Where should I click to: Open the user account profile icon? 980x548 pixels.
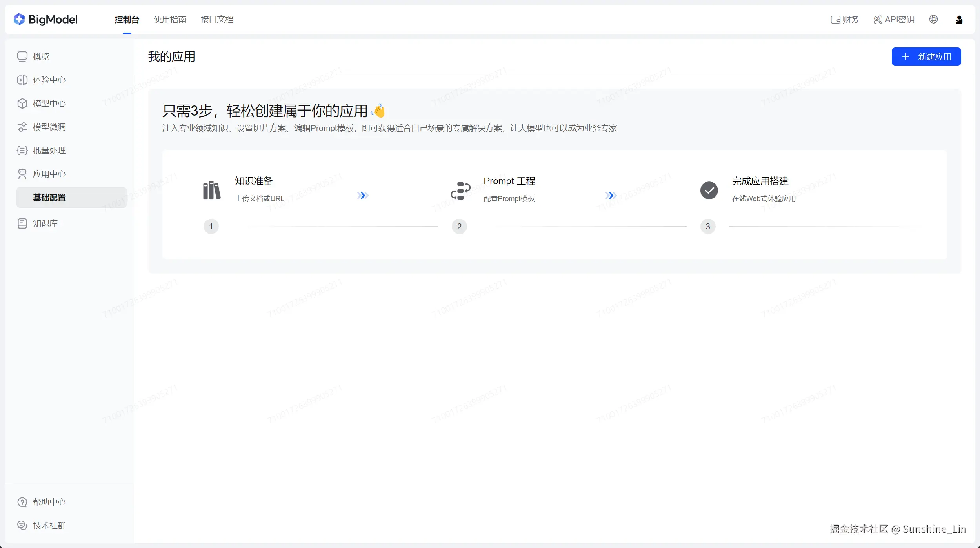pos(959,20)
